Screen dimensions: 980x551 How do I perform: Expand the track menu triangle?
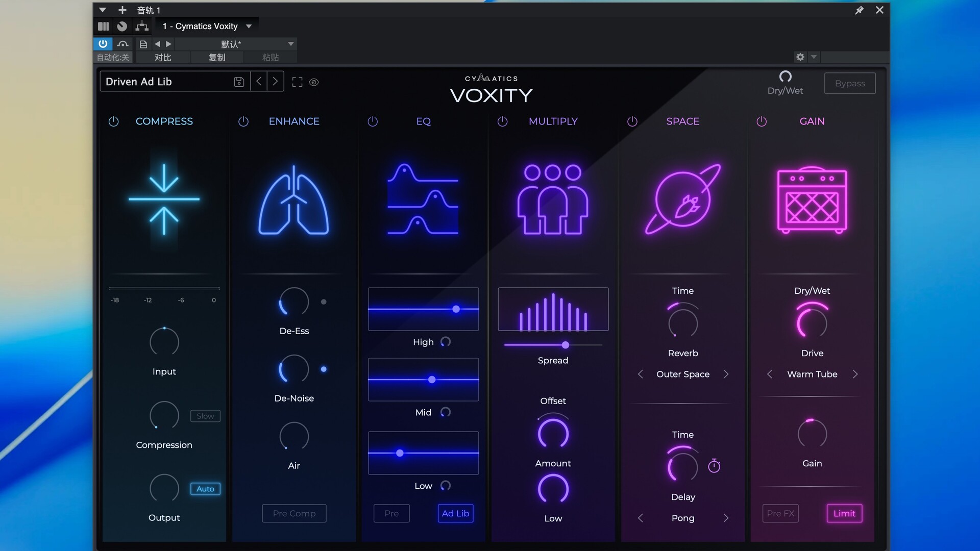(x=102, y=10)
